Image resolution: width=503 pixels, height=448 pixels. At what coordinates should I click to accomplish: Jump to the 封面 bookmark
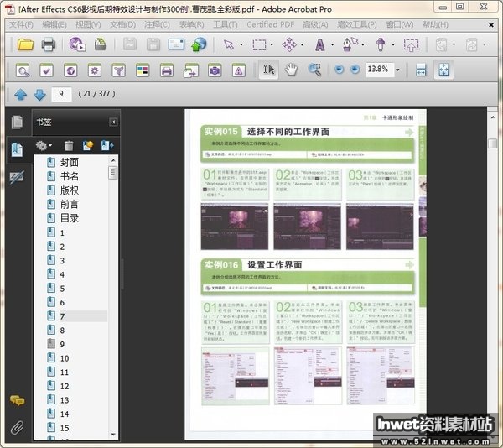tap(70, 163)
